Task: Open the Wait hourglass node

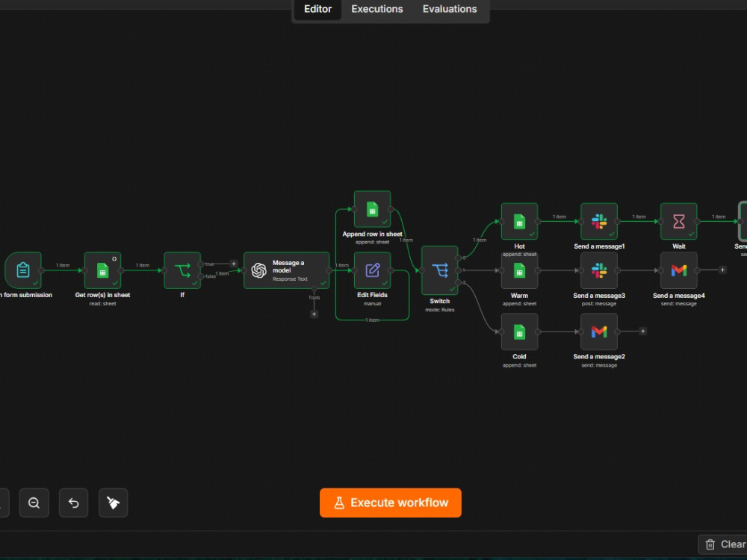Action: (678, 222)
